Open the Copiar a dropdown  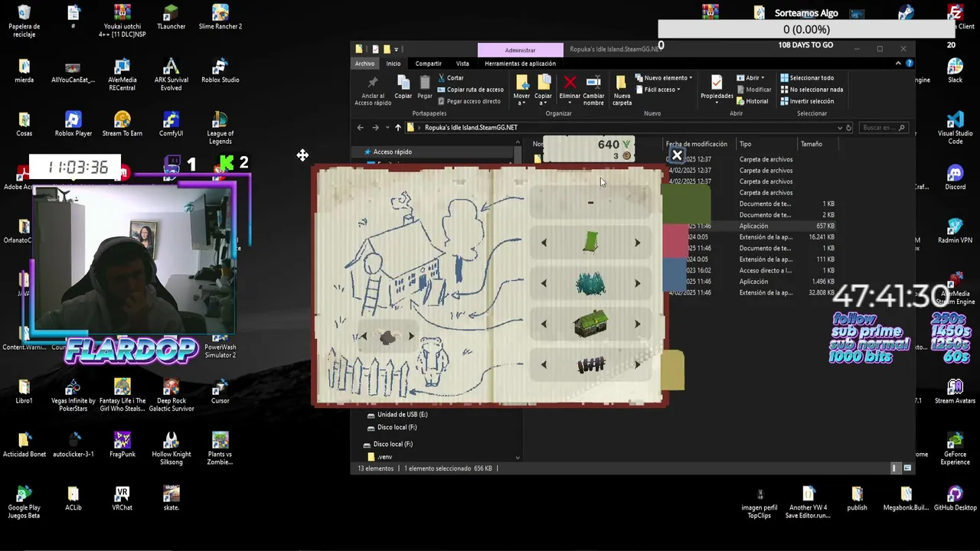[543, 99]
